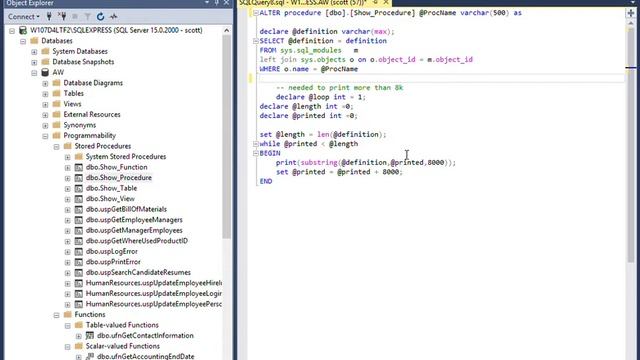640x360 pixels.
Task: Collapse Scalar-valued Functions folder
Action: tap(67, 347)
